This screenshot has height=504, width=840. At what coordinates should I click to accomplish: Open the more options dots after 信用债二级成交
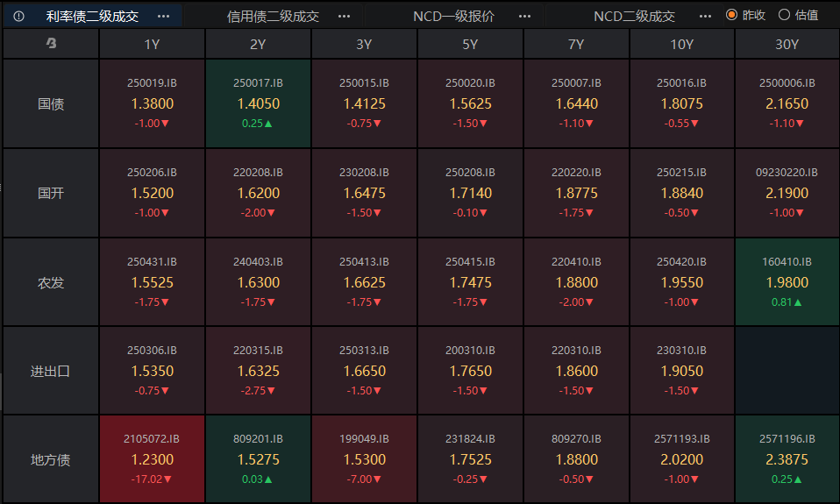click(x=344, y=16)
